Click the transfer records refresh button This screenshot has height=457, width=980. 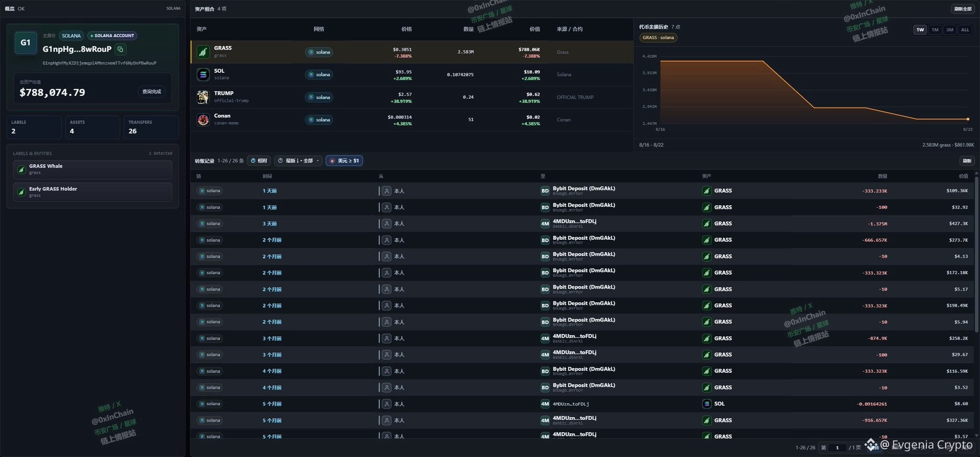[967, 161]
